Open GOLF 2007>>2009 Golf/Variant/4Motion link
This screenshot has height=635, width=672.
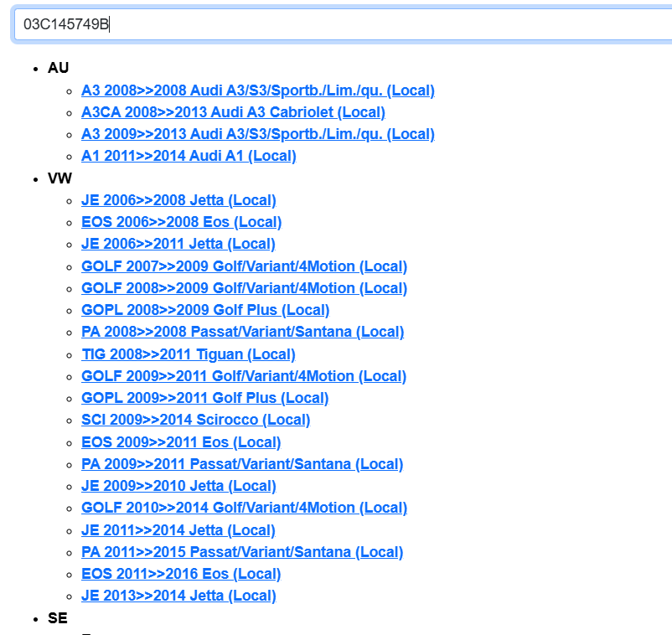tap(244, 266)
